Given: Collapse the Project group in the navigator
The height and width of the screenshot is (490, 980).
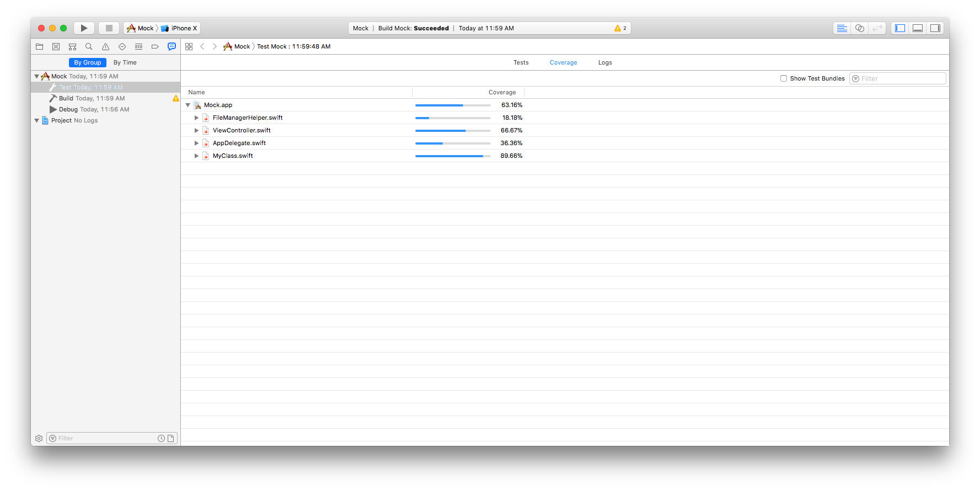Looking at the screenshot, I should 37,121.
